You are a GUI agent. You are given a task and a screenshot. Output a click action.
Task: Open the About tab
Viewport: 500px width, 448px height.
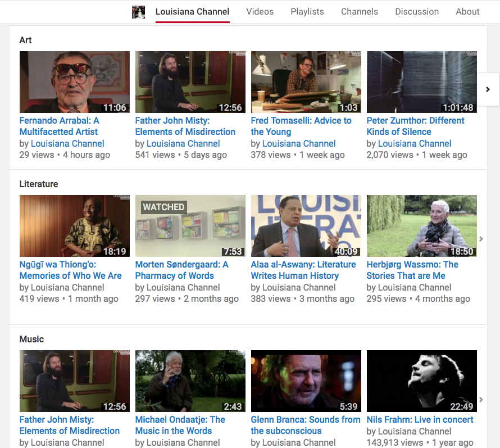coord(467,12)
